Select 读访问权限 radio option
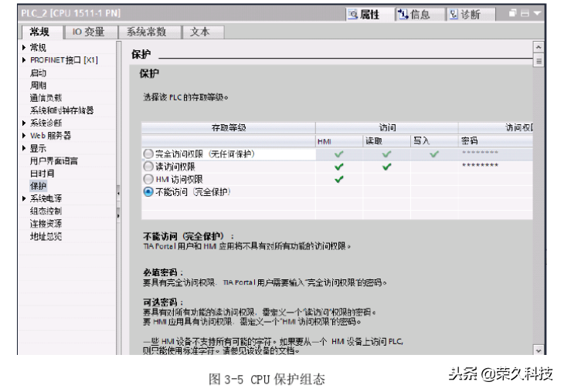 [148, 166]
